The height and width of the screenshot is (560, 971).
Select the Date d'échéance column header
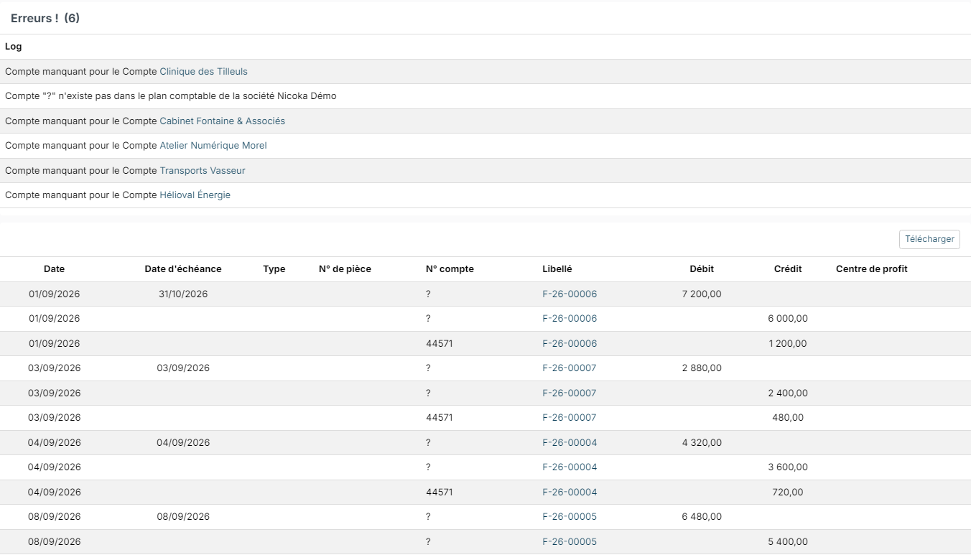(183, 269)
